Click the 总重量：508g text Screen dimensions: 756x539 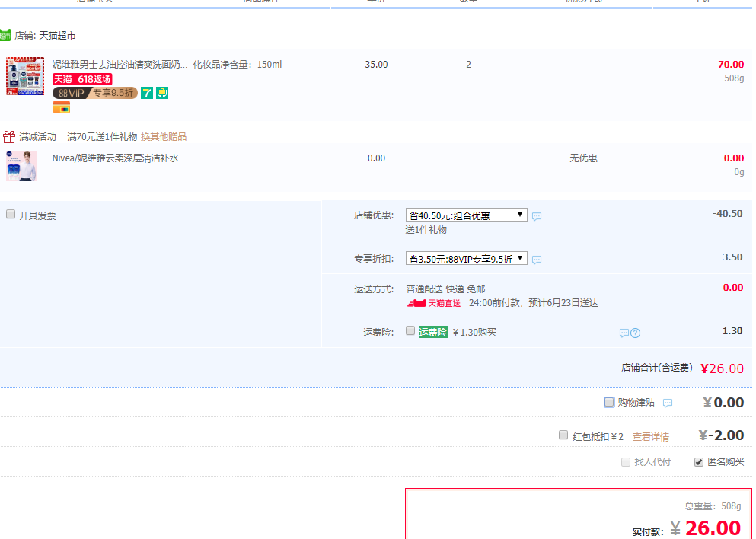tap(713, 506)
